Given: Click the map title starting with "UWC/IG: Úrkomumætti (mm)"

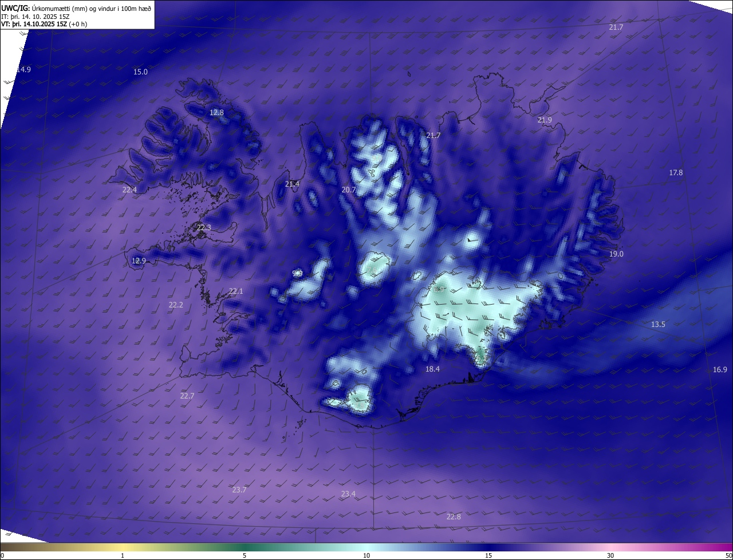Looking at the screenshot, I should (76, 7).
